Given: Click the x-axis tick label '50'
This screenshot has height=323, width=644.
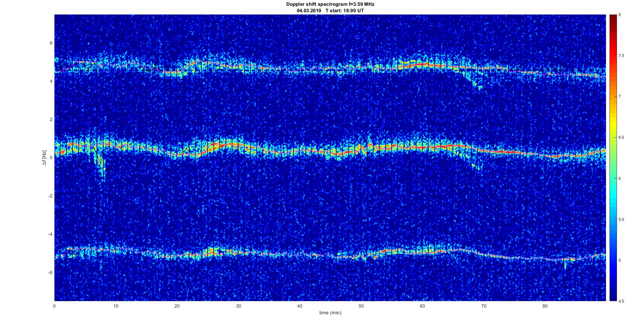Looking at the screenshot, I should pos(361,306).
